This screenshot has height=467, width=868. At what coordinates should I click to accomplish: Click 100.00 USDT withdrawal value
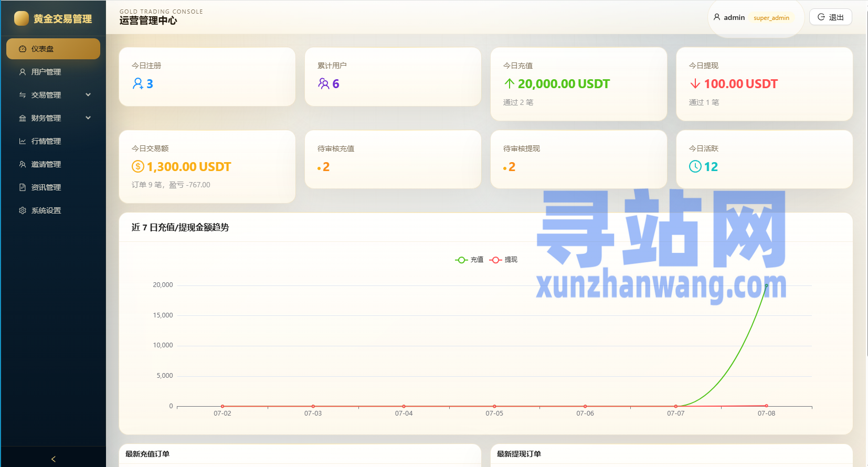(x=740, y=84)
